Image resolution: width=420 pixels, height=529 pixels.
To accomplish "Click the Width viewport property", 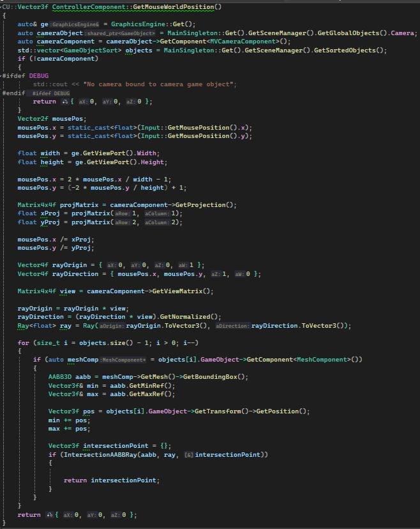I will (x=146, y=153).
